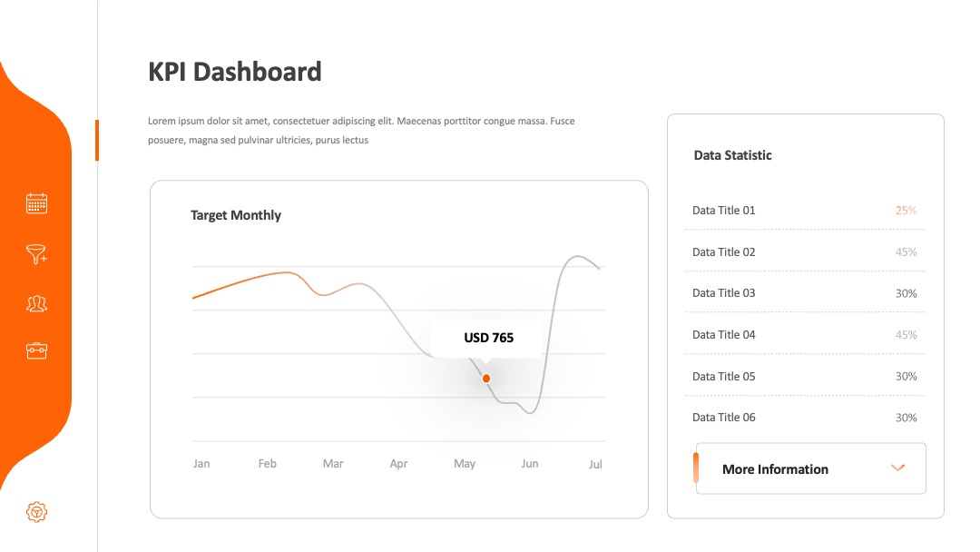Select the Data Title 02 row
This screenshot has height=552, width=980.
pyautogui.click(x=805, y=251)
